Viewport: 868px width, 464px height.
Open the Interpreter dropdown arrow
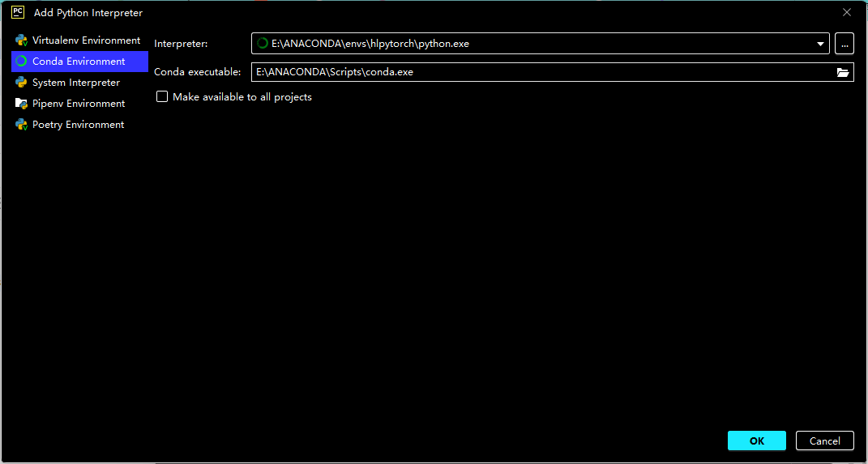[820, 44]
